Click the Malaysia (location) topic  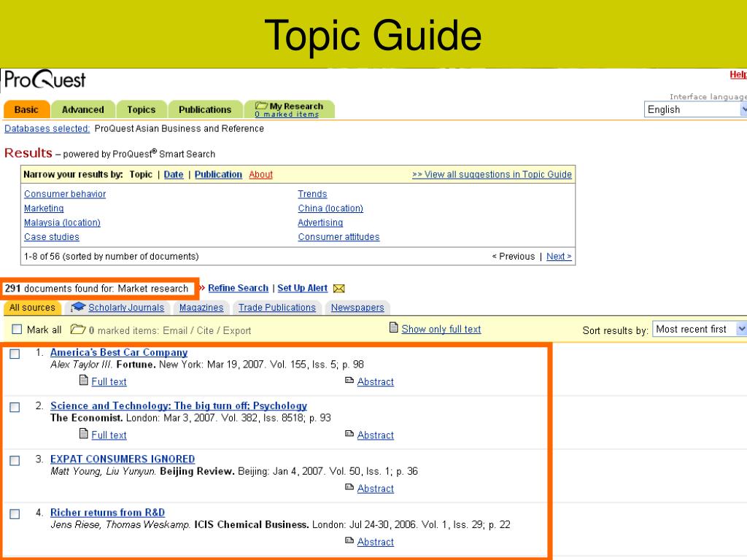63,222
